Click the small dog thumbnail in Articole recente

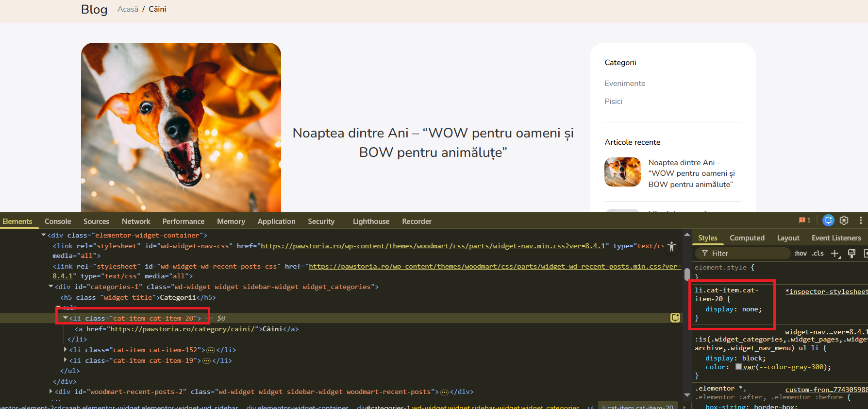tap(623, 172)
